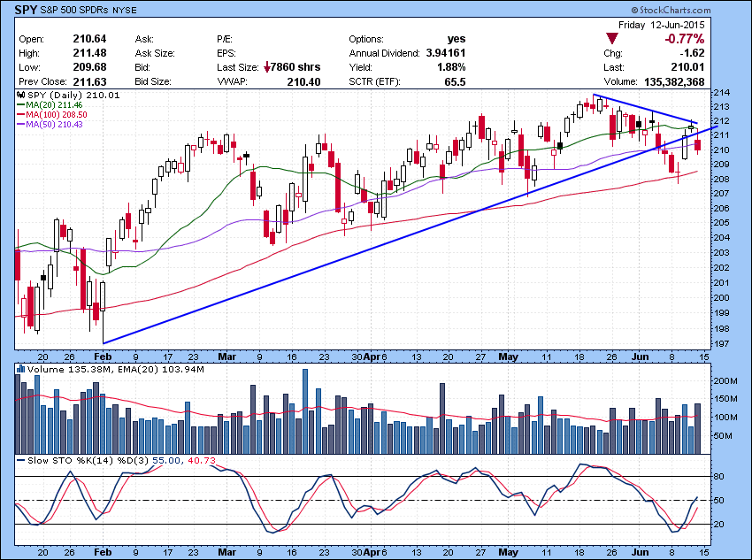This screenshot has width=752, height=560.
Task: Select the Open value 210.64
Action: coord(89,39)
